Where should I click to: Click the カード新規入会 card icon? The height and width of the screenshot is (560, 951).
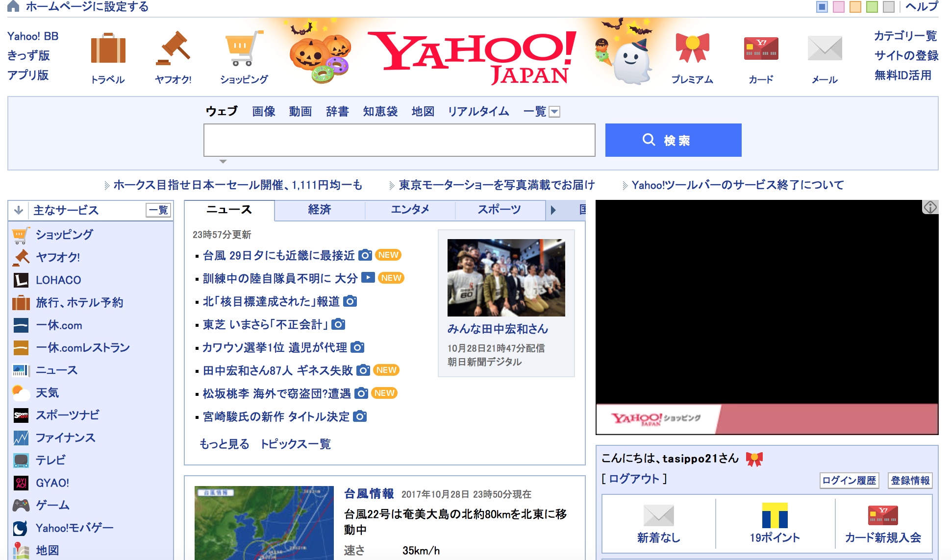pyautogui.click(x=883, y=515)
